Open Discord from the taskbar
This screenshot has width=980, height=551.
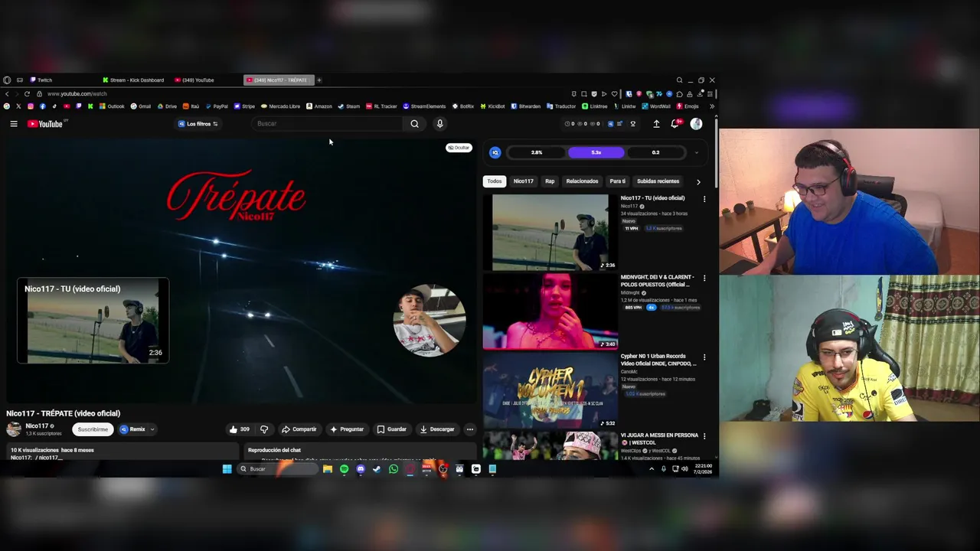point(361,469)
